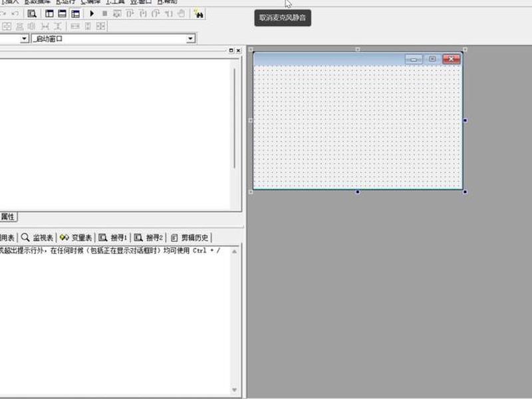Click the output panel's scroll up arrow

click(235, 251)
